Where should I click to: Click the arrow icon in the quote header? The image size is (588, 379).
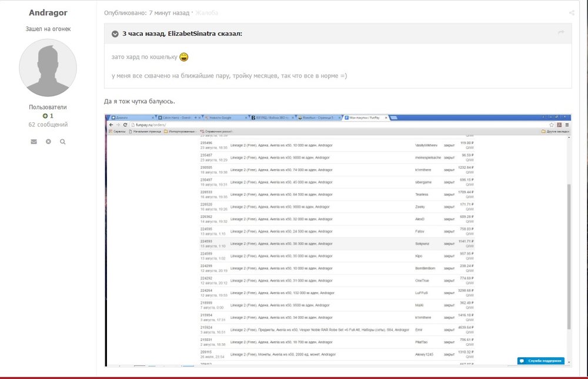coord(560,32)
